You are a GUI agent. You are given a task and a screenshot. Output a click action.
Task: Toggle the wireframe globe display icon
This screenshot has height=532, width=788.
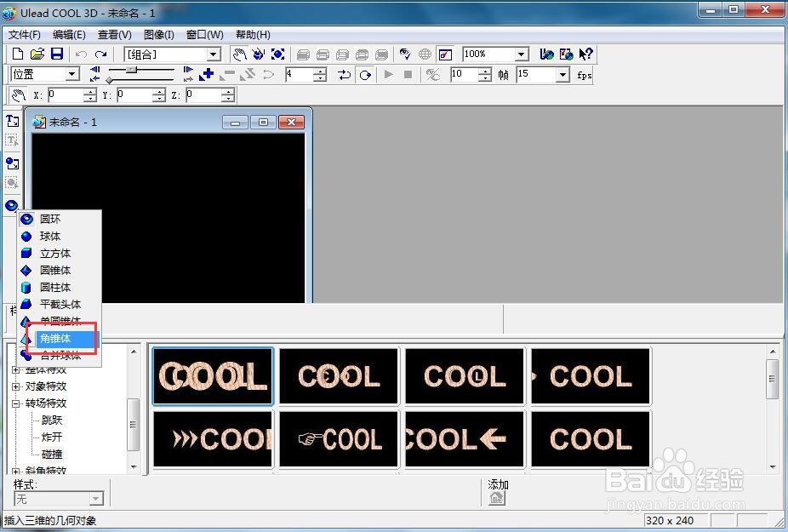(425, 54)
